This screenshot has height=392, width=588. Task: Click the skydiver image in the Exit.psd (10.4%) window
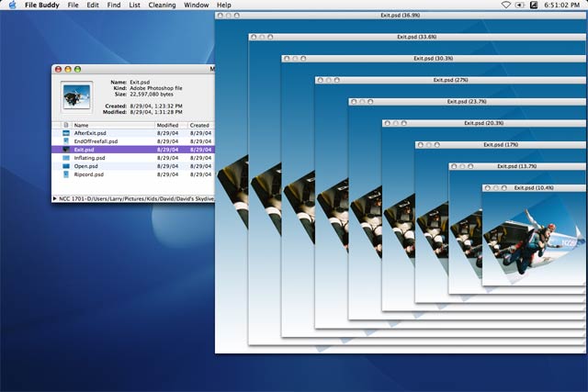533,240
